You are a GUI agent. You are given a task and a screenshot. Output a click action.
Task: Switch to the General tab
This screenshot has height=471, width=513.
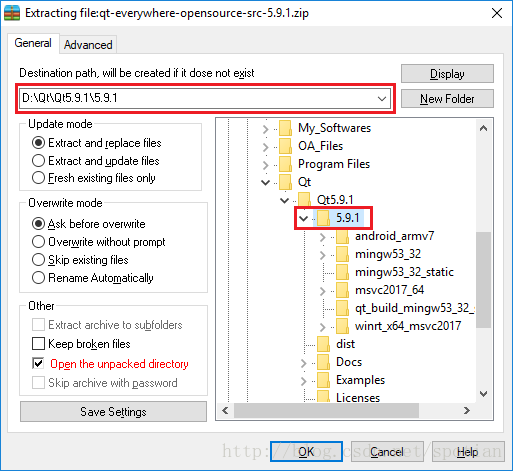[33, 43]
